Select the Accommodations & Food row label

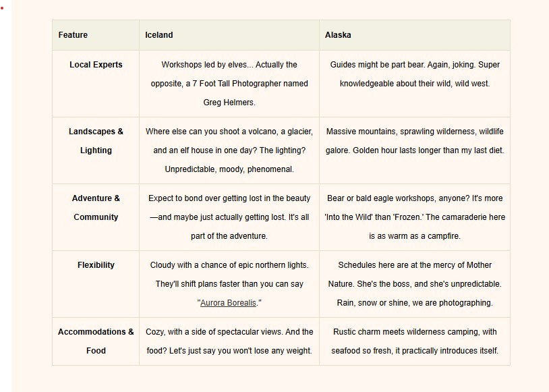(96, 341)
